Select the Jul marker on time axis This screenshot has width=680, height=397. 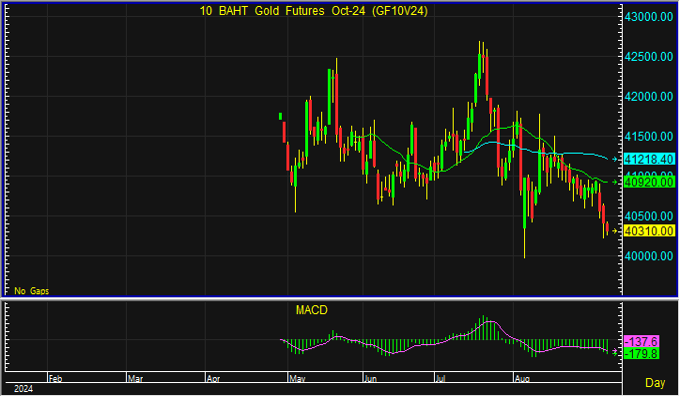(440, 379)
